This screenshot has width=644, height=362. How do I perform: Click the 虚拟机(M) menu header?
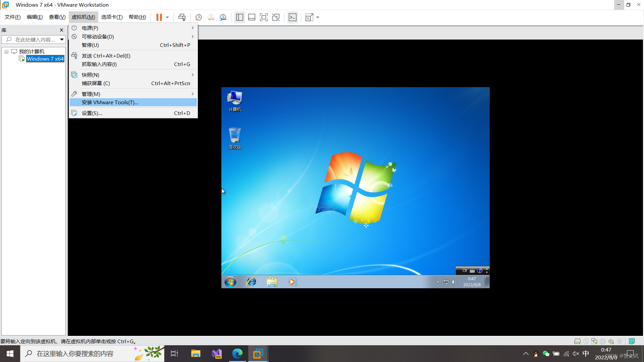pyautogui.click(x=83, y=17)
